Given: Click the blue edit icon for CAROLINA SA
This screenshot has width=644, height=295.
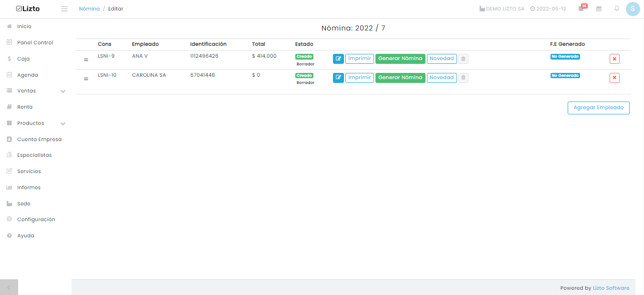Looking at the screenshot, I should click(338, 78).
